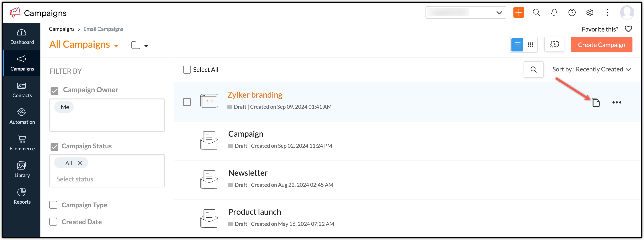Select the list view icon
The image size is (644, 240).
(517, 45)
